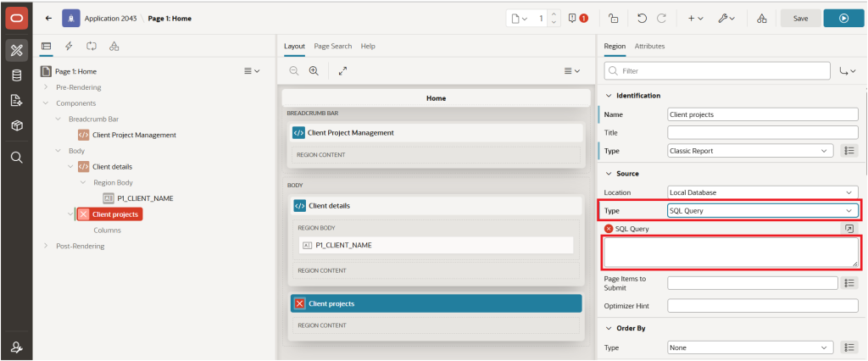868x361 pixels.
Task: Switch to Rendering tree tab icon
Action: click(47, 47)
